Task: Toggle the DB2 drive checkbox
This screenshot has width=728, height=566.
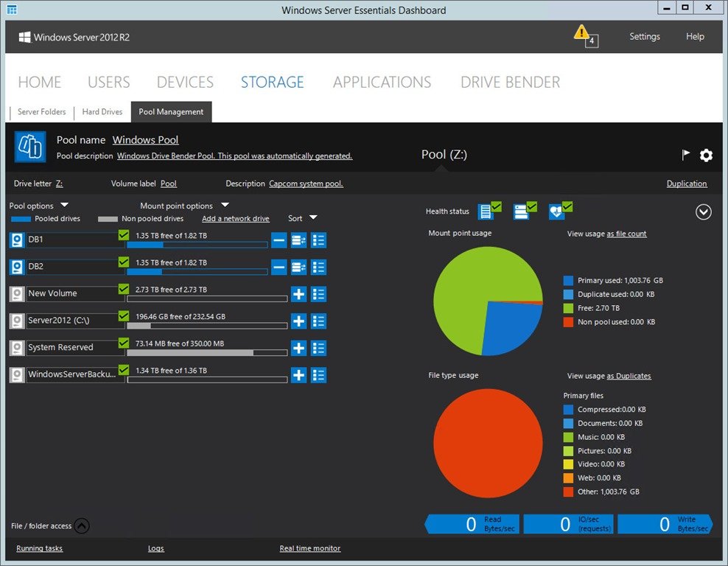Action: tap(124, 262)
